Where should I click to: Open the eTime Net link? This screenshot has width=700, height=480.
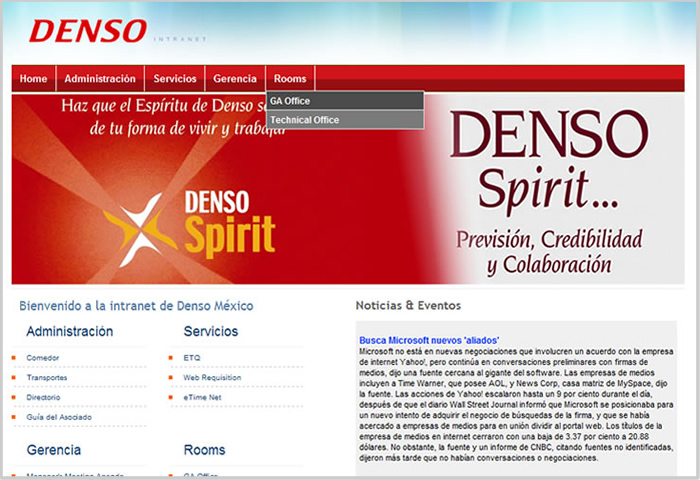202,397
